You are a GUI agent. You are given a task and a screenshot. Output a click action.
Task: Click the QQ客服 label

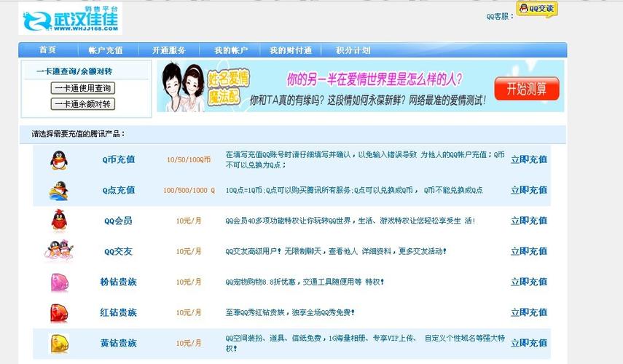click(x=500, y=16)
